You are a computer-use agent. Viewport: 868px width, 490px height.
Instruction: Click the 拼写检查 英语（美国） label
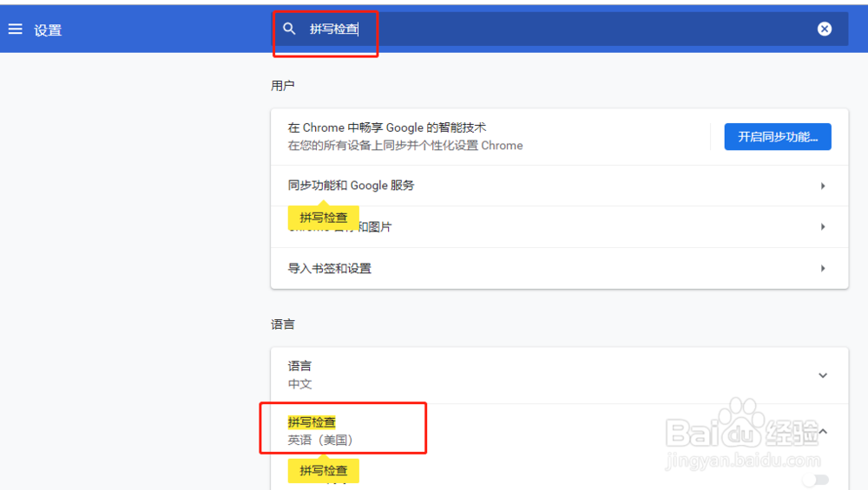point(319,431)
